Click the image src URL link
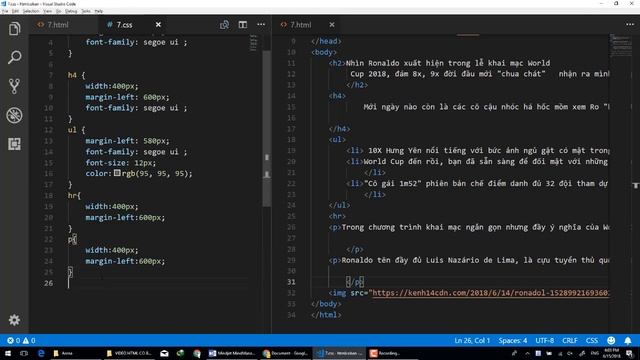 pos(491,293)
